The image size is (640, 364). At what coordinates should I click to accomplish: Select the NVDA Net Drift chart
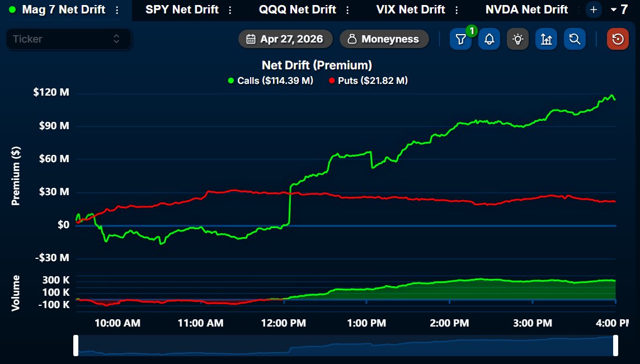[x=526, y=10]
